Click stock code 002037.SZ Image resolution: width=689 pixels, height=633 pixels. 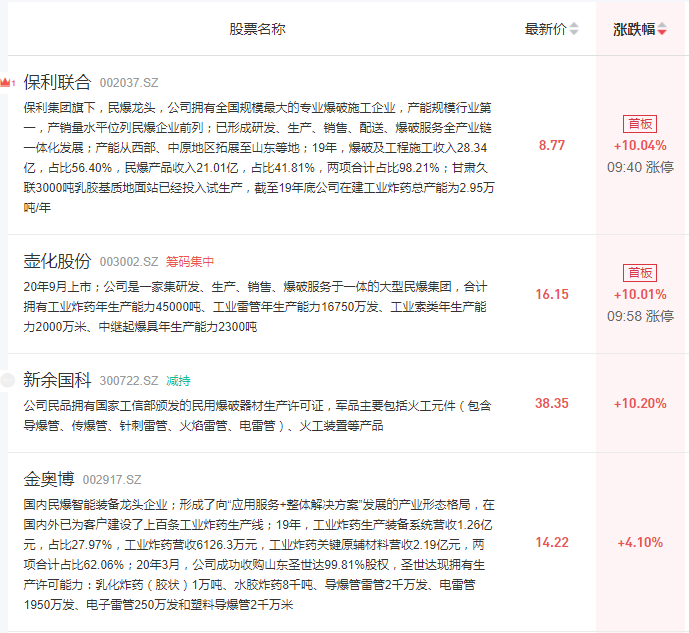129,83
